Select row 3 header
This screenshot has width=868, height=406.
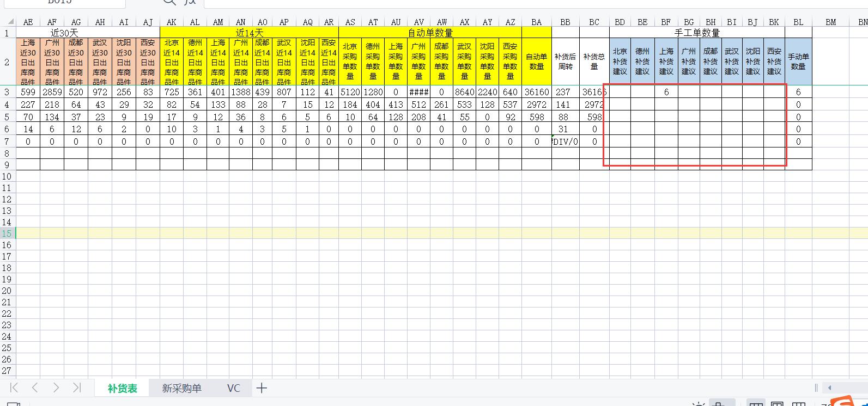[x=8, y=92]
